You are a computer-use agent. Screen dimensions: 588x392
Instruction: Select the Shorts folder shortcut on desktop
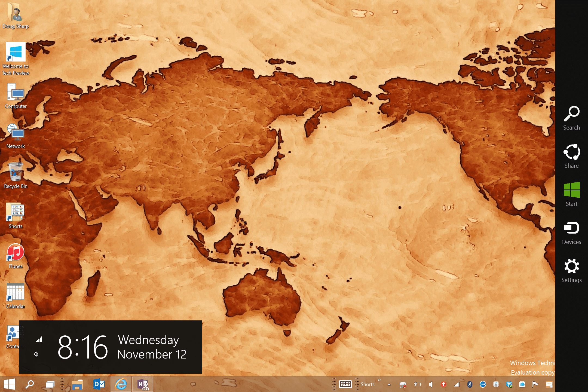click(16, 216)
